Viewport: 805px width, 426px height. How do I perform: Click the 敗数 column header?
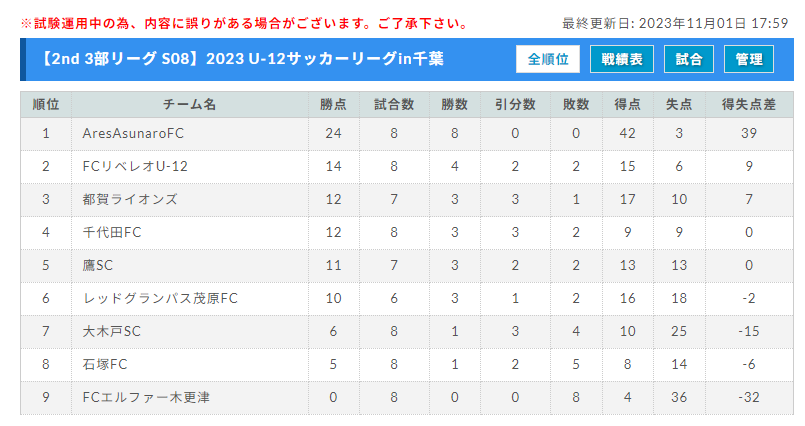(x=576, y=105)
